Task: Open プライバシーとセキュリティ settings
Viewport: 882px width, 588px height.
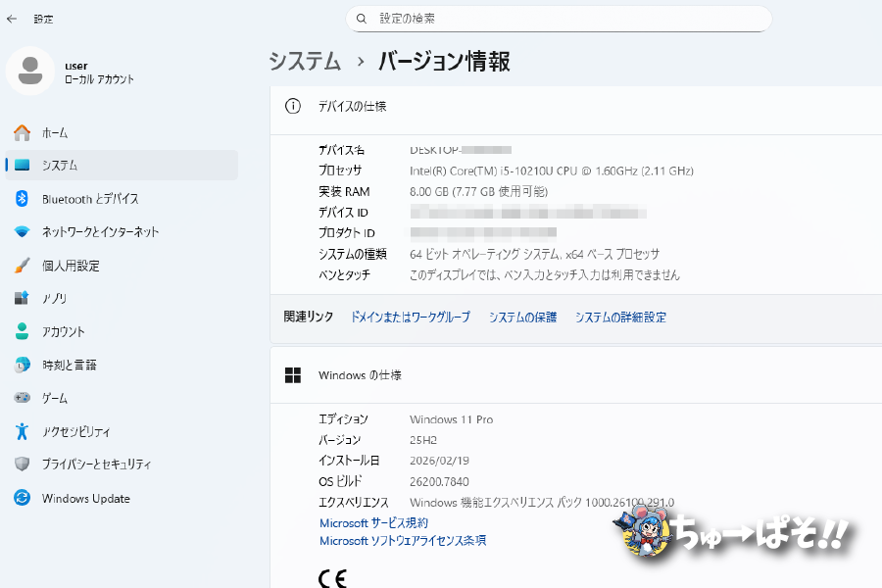Action: [122, 465]
